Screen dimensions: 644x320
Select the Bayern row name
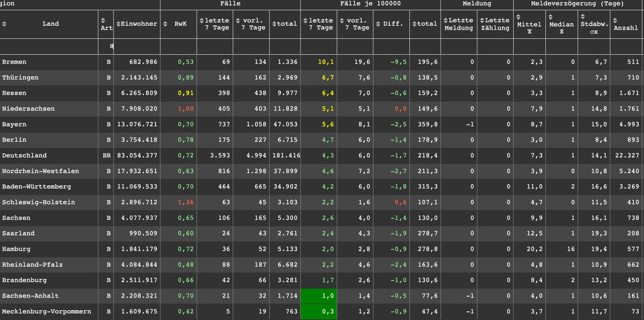point(14,125)
